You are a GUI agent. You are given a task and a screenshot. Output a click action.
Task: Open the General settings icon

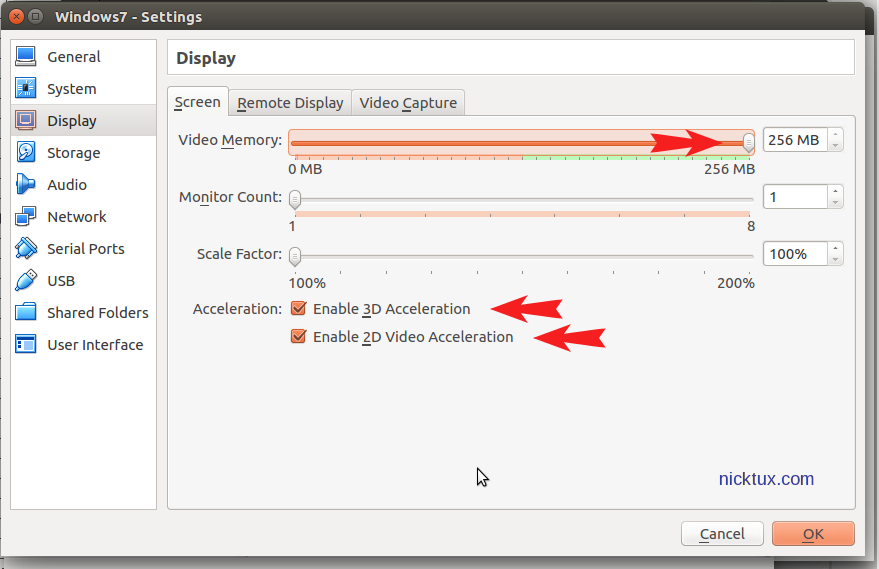(27, 57)
